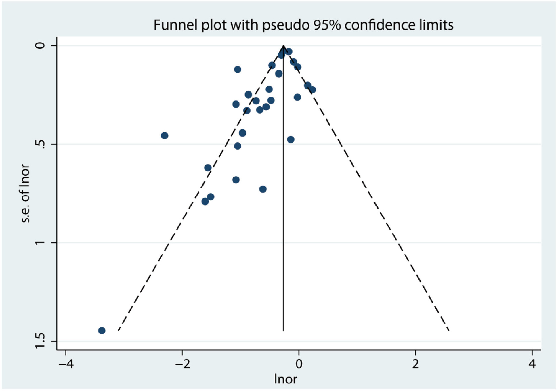Click the x-axis label "lnor"
The image size is (558, 392).
coord(285,379)
